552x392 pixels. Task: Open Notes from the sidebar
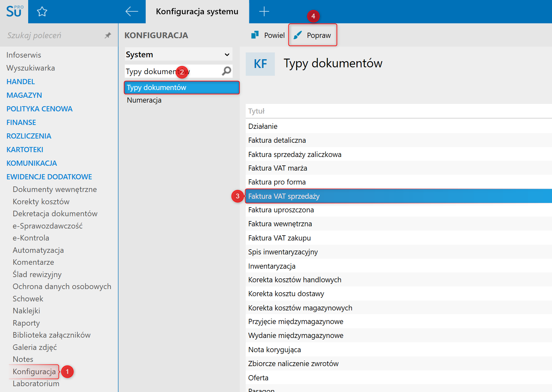click(23, 359)
